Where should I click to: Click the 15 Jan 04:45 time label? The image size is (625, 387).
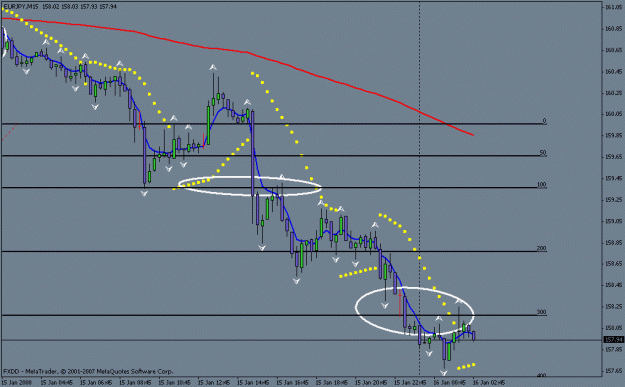coord(57,383)
